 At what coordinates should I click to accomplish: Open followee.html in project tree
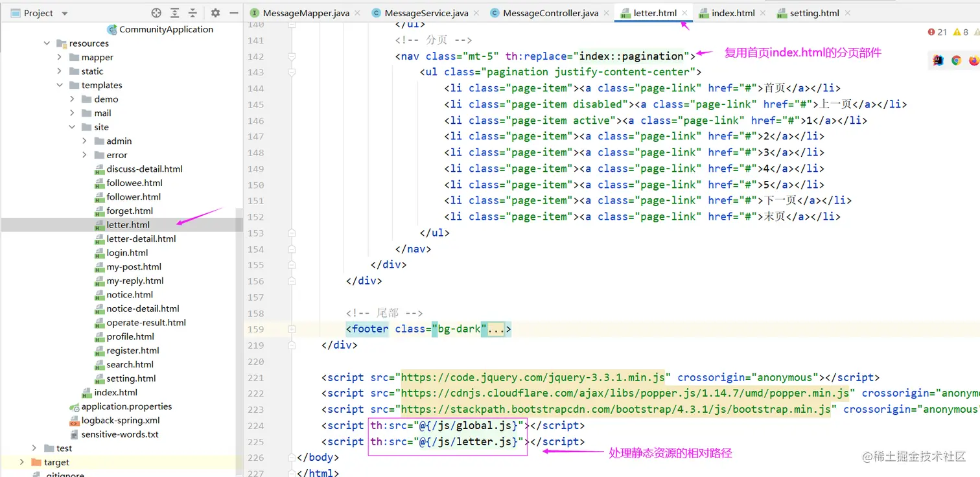point(134,183)
